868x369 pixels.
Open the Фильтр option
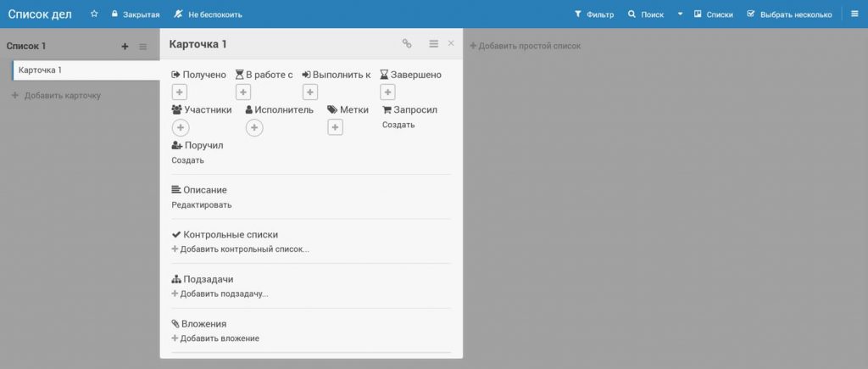tap(594, 14)
